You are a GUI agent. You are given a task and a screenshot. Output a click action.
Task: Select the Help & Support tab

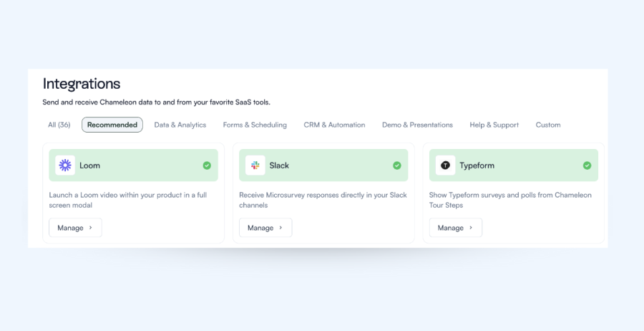click(494, 125)
